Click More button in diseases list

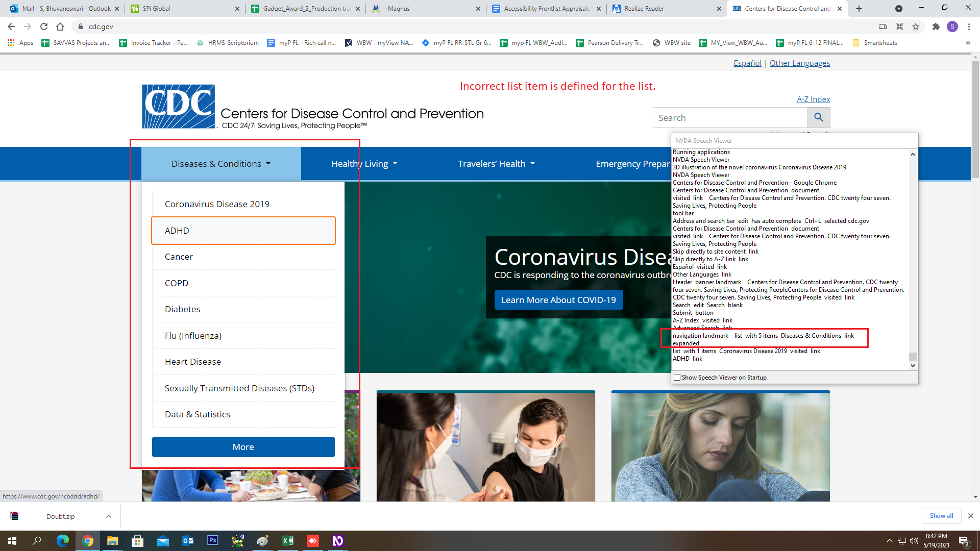pyautogui.click(x=243, y=446)
